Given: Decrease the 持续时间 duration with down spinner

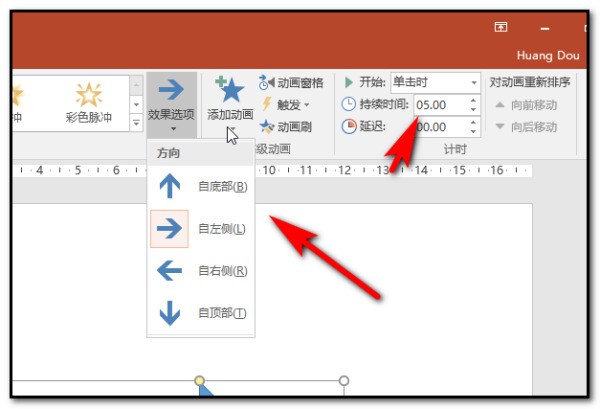Looking at the screenshot, I should click(x=473, y=109).
